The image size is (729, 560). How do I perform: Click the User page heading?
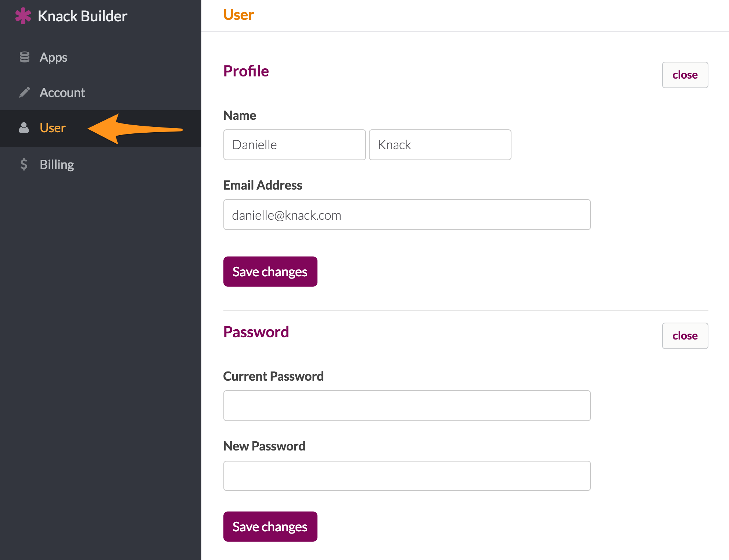pos(238,15)
